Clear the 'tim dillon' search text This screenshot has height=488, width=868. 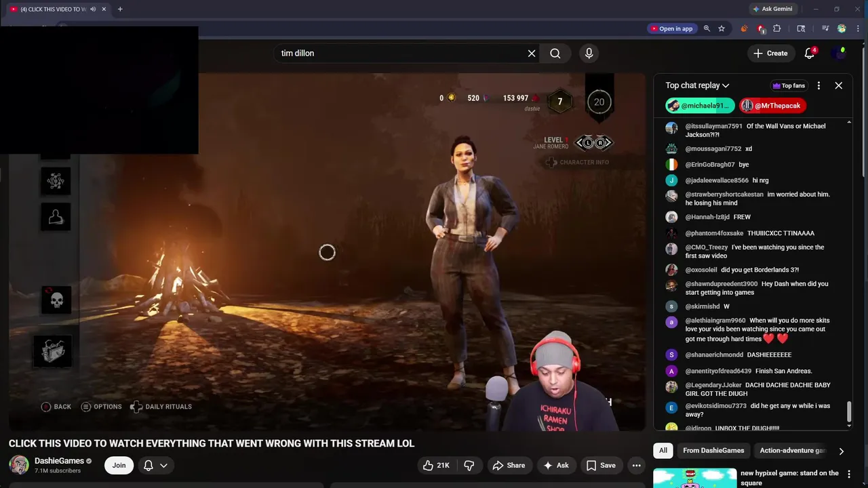pos(532,54)
